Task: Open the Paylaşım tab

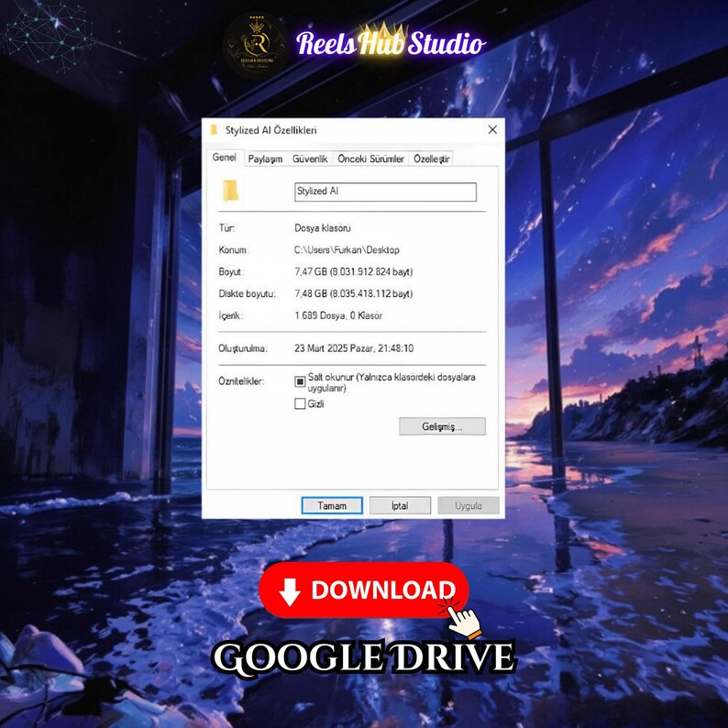Action: point(265,159)
